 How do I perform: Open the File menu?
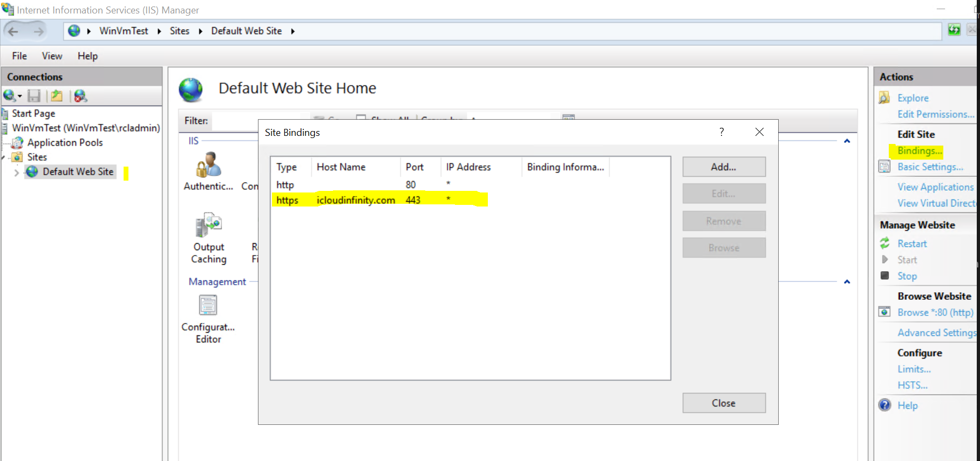point(19,56)
